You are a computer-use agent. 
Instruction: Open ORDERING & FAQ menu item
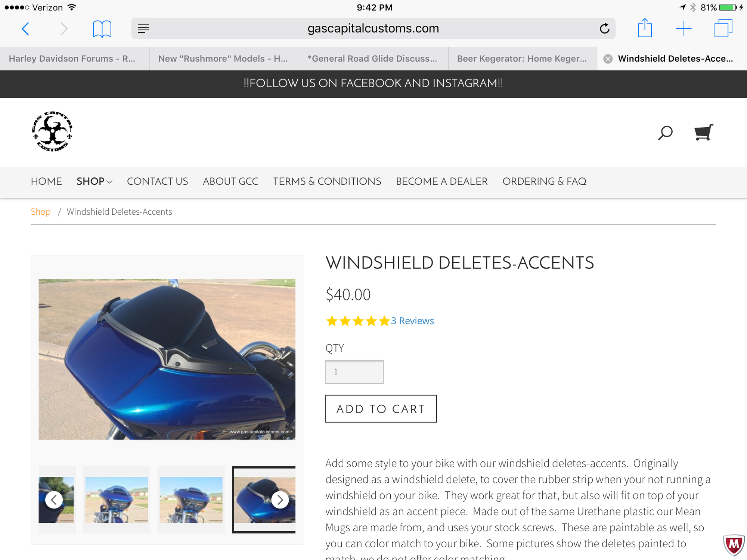[544, 181]
